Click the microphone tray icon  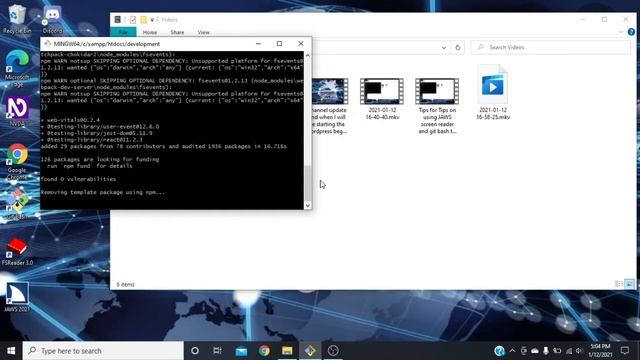(x=546, y=351)
